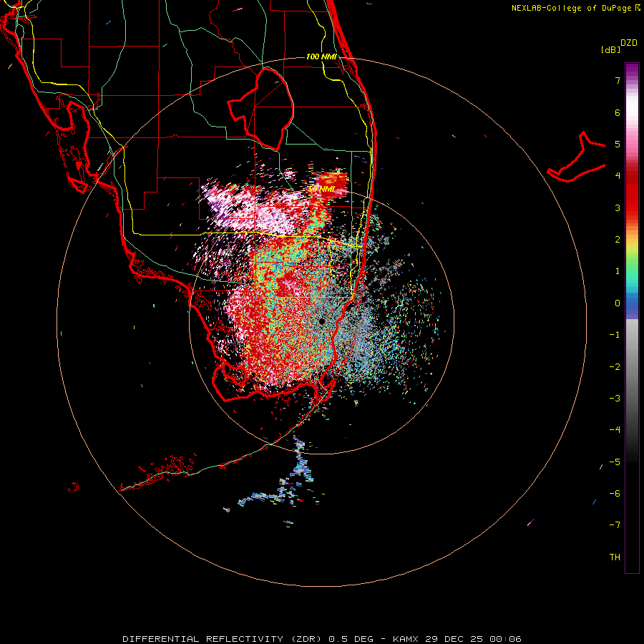Screen dimensions: 644x644
Task: Click the -6 tick label on the scale
Action: 615,493
